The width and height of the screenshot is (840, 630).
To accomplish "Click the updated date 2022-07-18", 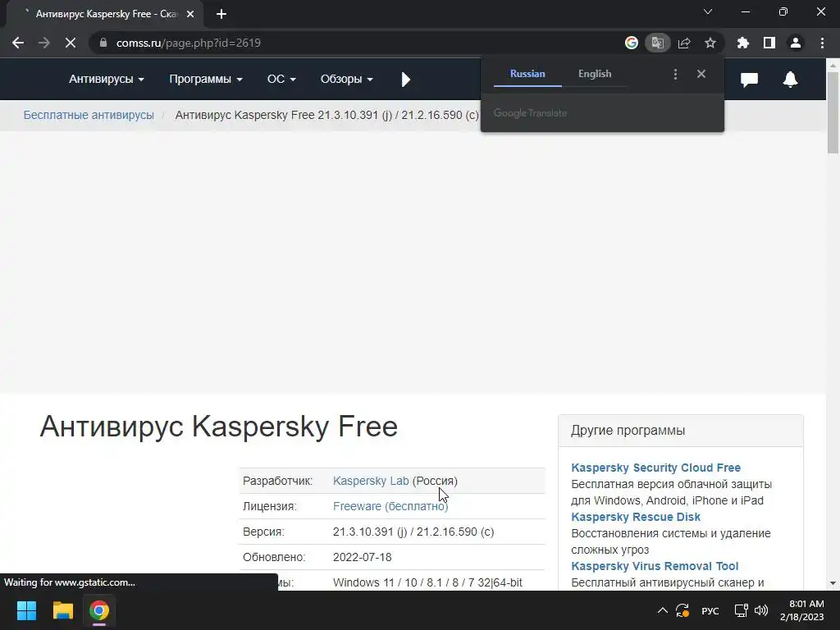I will [362, 557].
